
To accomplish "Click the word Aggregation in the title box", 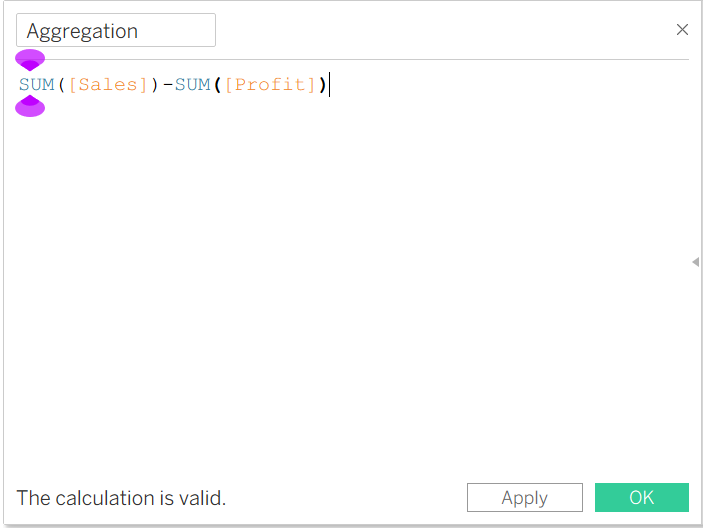I will [x=82, y=31].
